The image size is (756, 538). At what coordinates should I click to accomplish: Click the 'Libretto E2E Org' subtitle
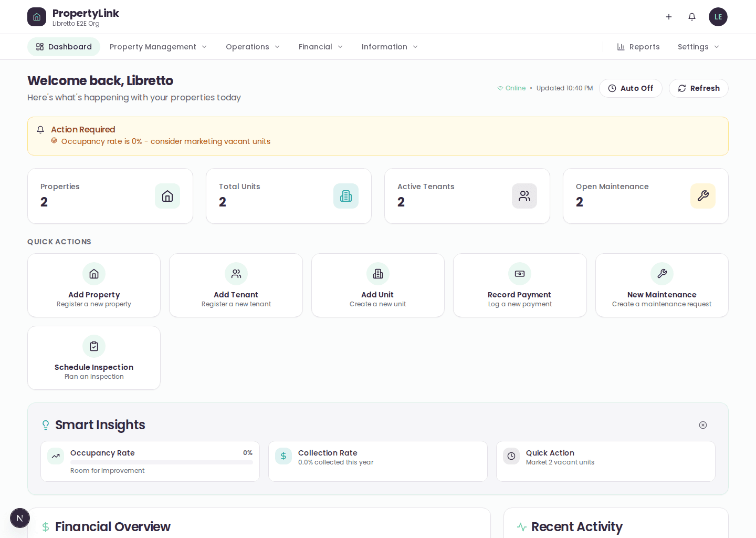pyautogui.click(x=76, y=24)
